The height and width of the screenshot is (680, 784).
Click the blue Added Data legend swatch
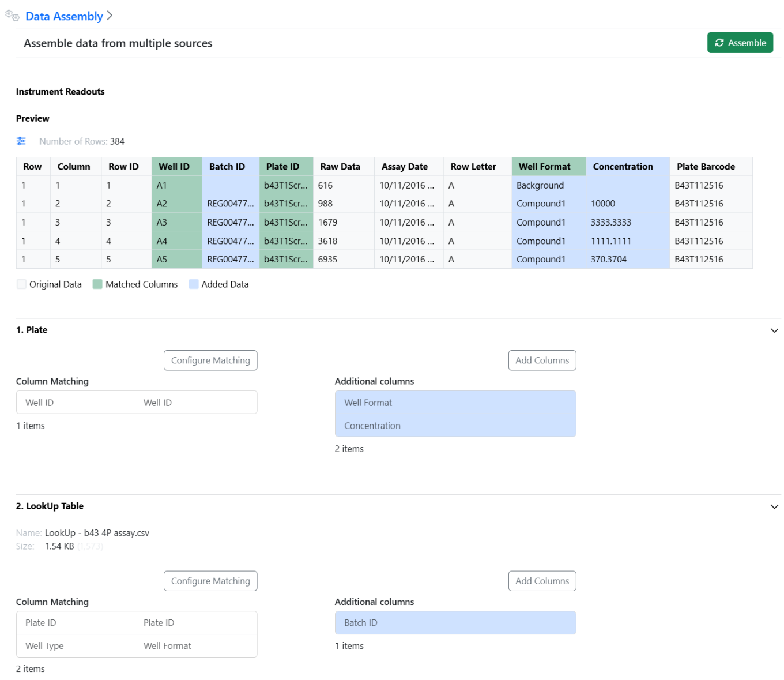pyautogui.click(x=194, y=284)
